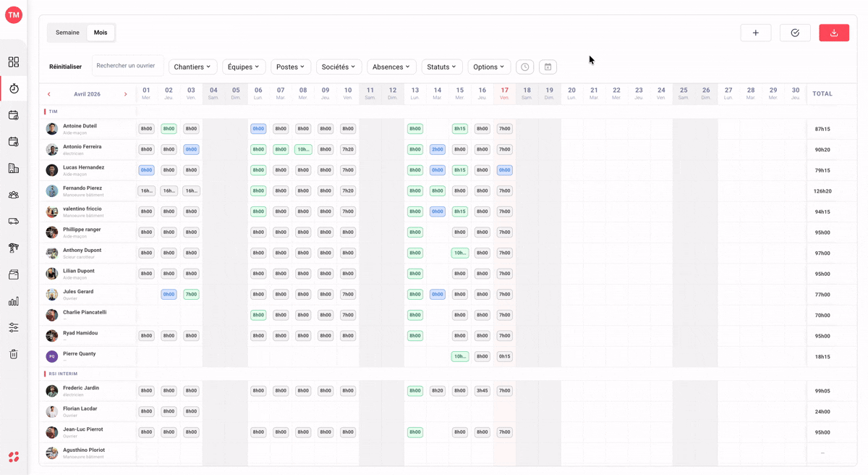Open the sliders settings icon in sidebar
The height and width of the screenshot is (475, 868).
pos(14,327)
